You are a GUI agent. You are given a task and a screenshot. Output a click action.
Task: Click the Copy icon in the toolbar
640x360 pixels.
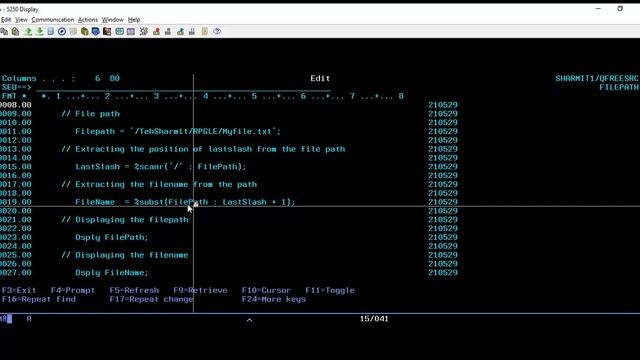click(4, 31)
